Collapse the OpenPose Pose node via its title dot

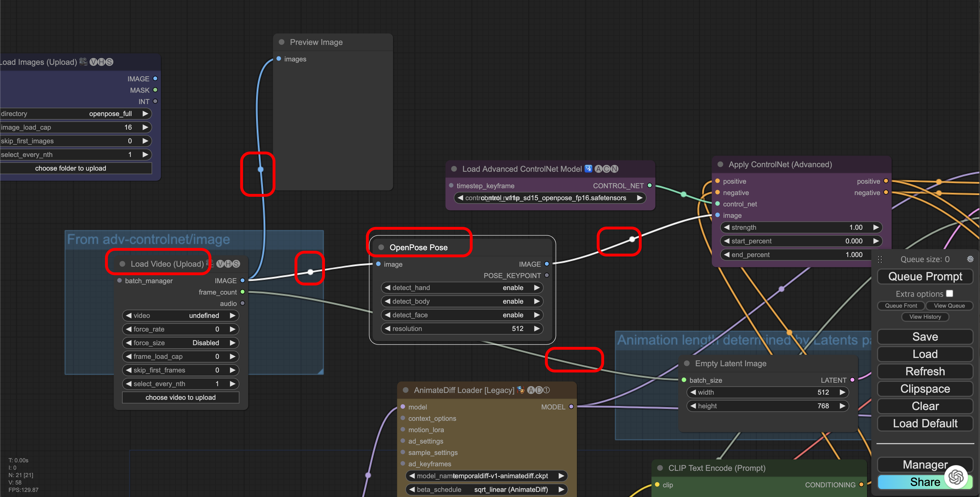click(x=381, y=248)
